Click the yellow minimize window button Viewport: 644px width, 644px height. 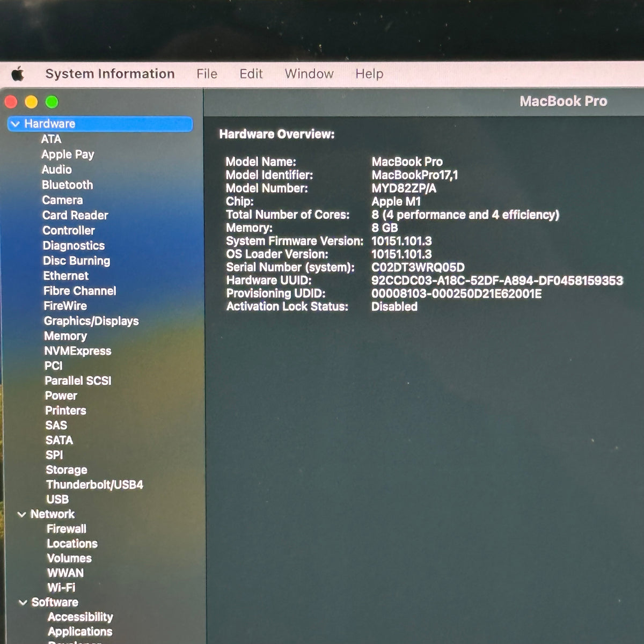[32, 102]
